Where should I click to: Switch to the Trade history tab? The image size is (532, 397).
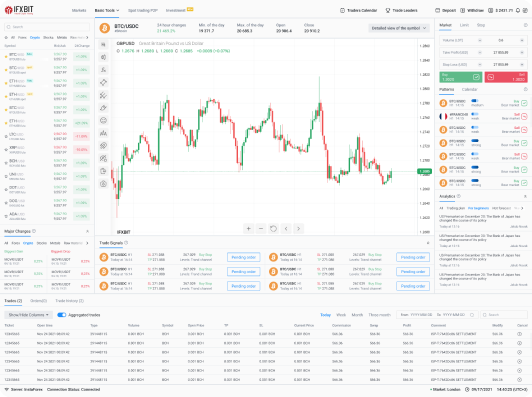pos(69,301)
